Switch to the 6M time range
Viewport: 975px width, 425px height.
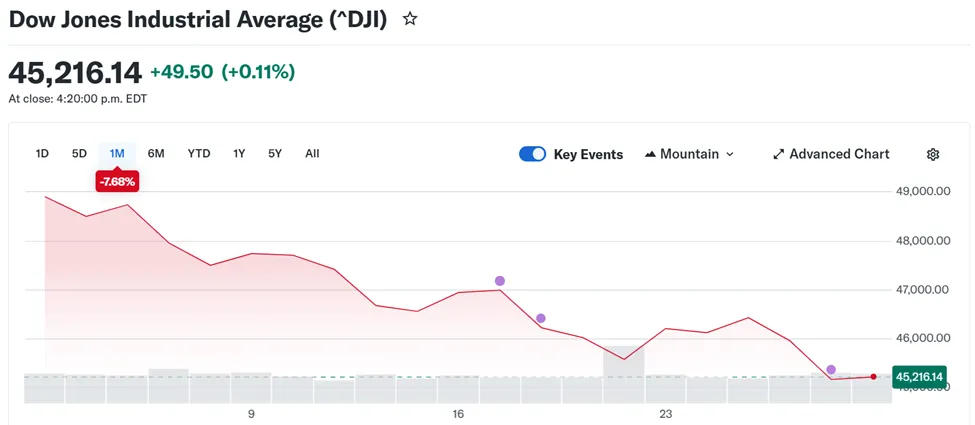click(x=156, y=153)
